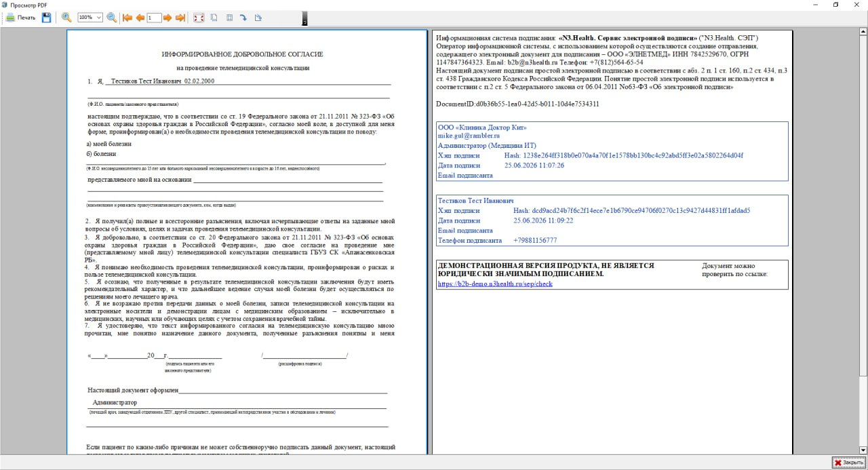This screenshot has height=470, width=868.
Task: Go to the first page arrow
Action: click(x=127, y=18)
